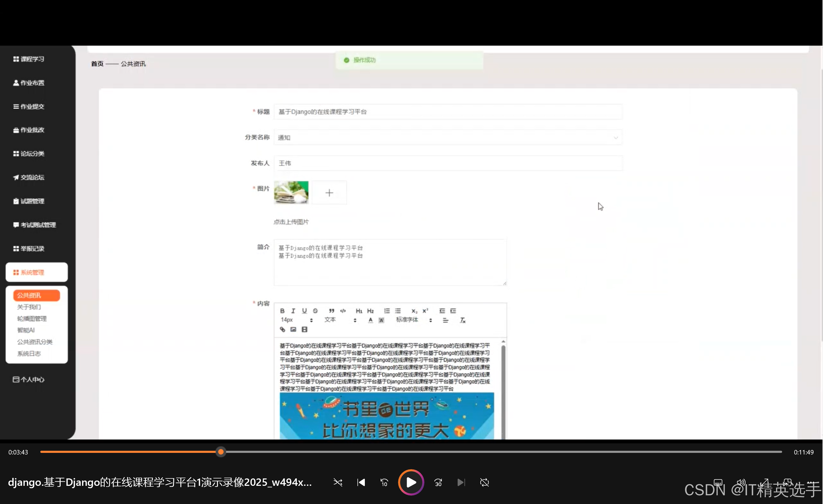
Task: Open 考试测试管理 in the sidebar
Action: (x=35, y=224)
